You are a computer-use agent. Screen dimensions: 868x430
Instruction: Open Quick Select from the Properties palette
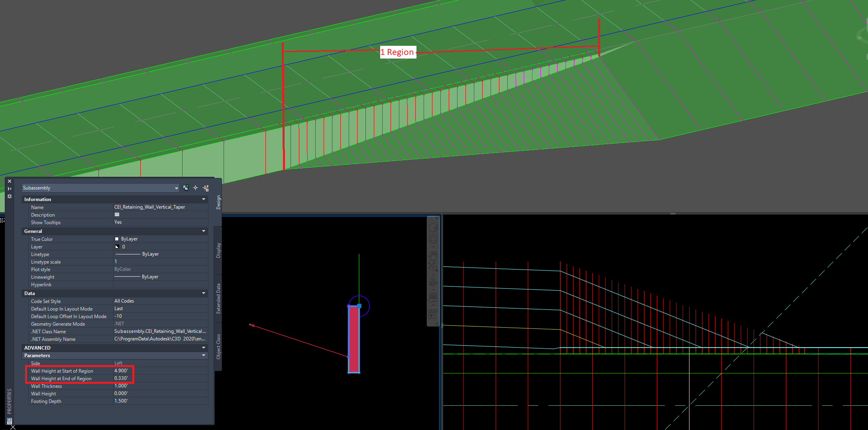click(x=206, y=188)
